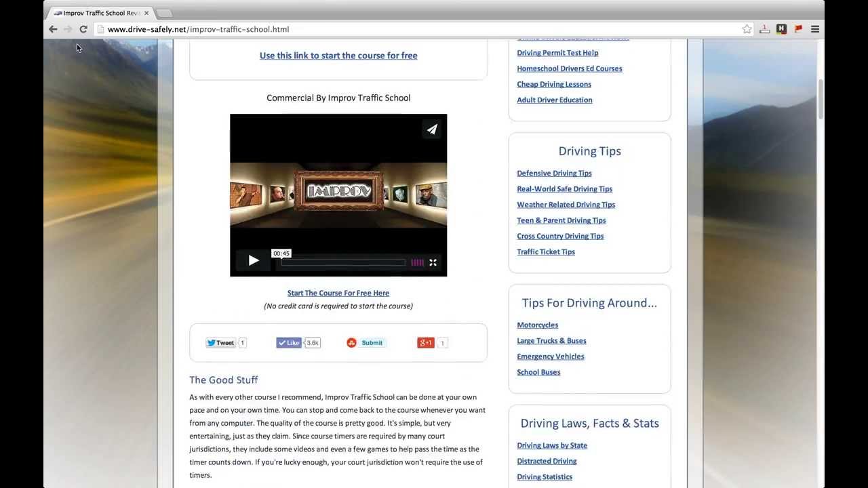Click the black H extension icon

[x=781, y=29]
